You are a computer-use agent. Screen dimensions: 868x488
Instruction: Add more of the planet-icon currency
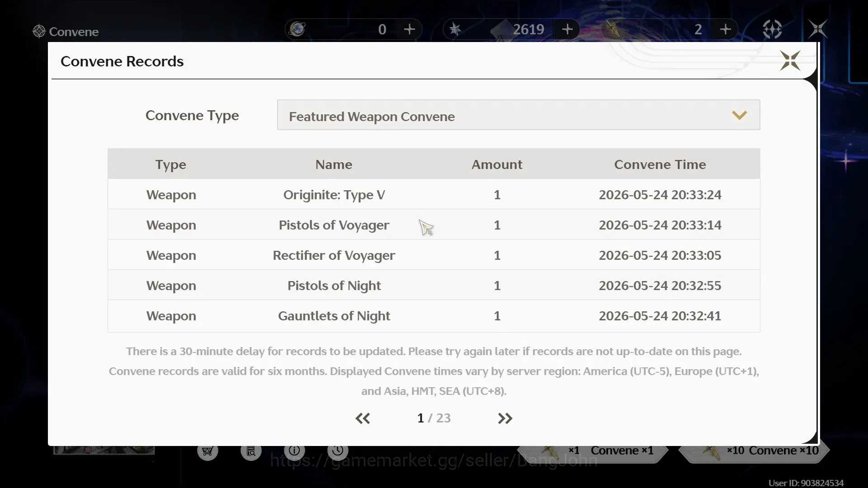pos(410,29)
